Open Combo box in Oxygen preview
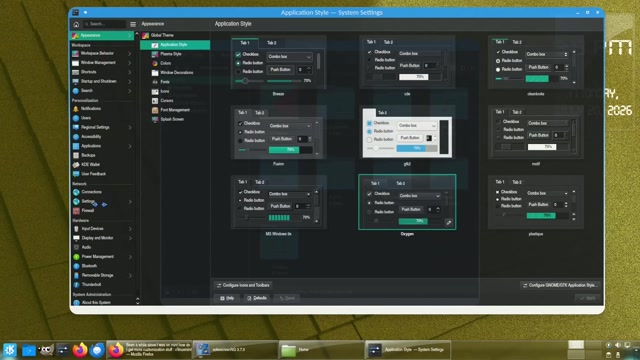640x360 pixels. (420, 196)
